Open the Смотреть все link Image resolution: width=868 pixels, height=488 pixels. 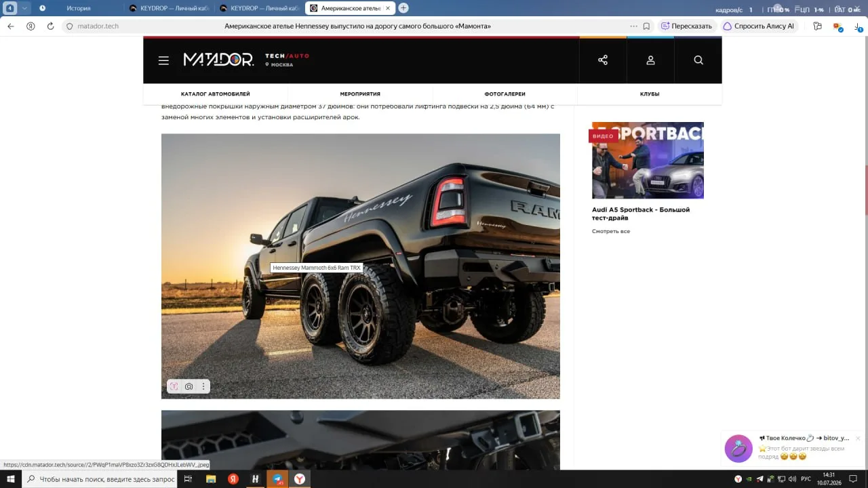(611, 232)
